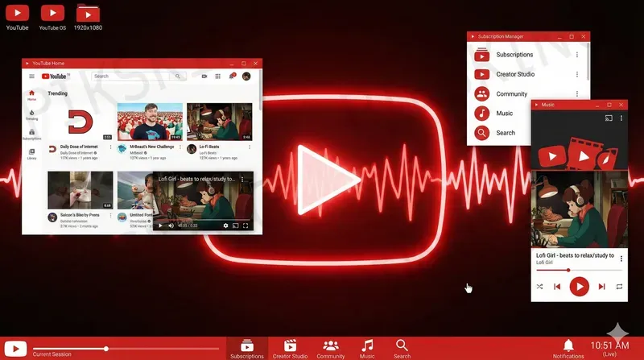Open Subscriptions from the taskbar
The image size is (644, 360).
point(247,349)
